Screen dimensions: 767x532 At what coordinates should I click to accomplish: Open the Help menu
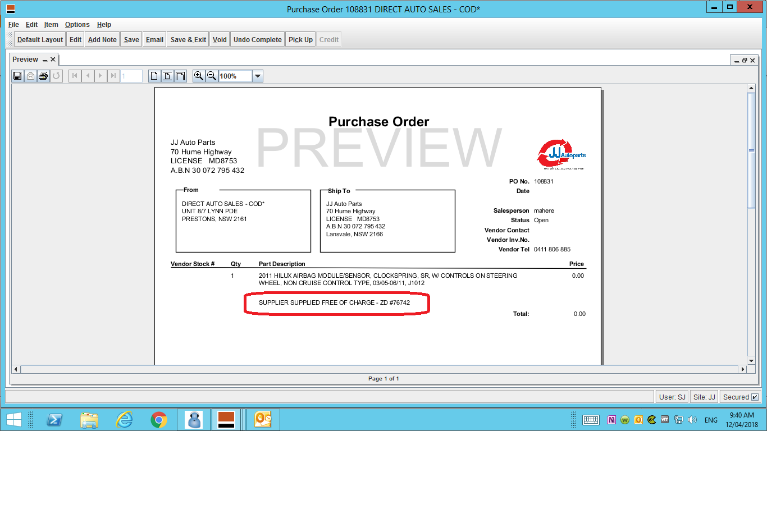click(104, 25)
